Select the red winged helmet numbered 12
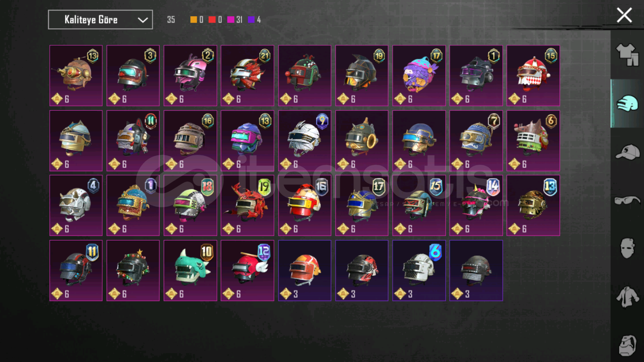This screenshot has height=362, width=644. [x=247, y=271]
